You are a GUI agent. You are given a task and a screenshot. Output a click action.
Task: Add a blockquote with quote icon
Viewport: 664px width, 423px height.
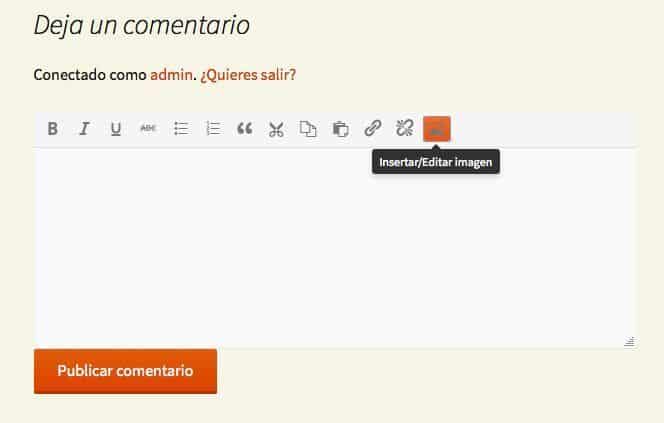(245, 128)
